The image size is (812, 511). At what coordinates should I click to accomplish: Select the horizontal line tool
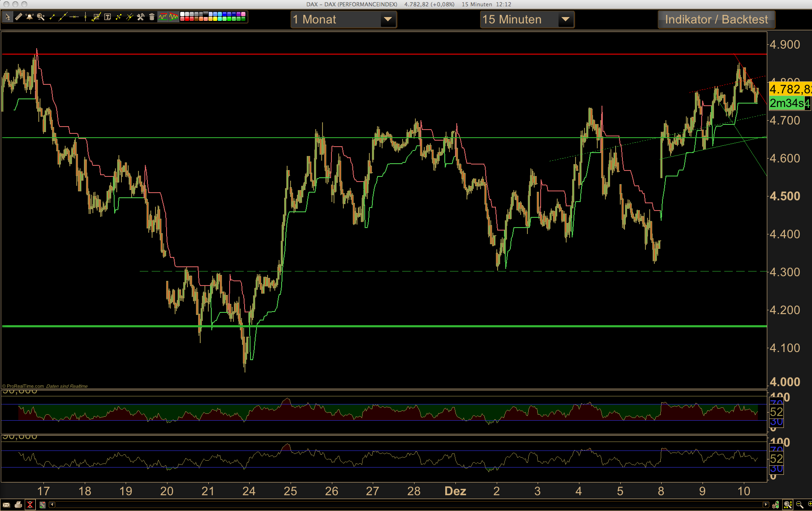coord(74,17)
